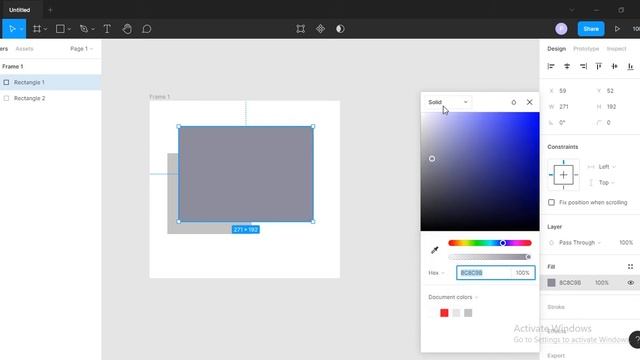This screenshot has width=640, height=360.
Task: Click the hex color input field
Action: point(484,273)
